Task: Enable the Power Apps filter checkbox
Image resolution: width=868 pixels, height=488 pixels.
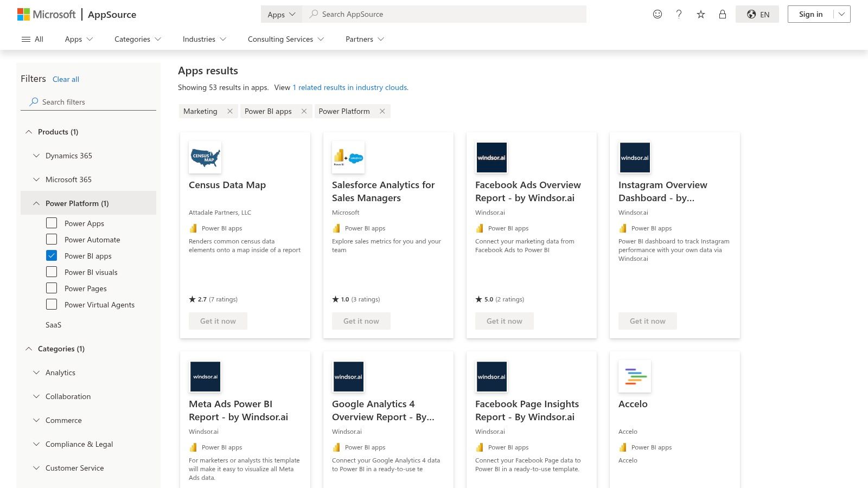Action: tap(52, 223)
